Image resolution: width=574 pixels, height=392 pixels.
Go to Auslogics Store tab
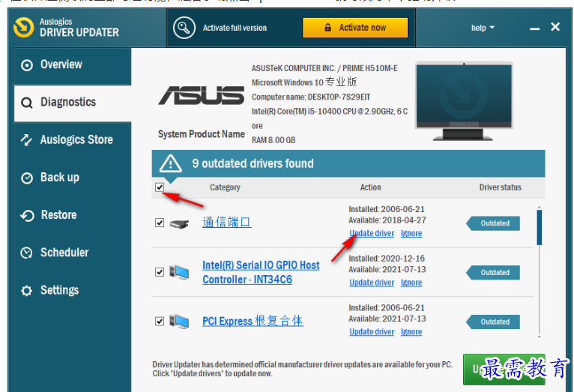tap(73, 141)
